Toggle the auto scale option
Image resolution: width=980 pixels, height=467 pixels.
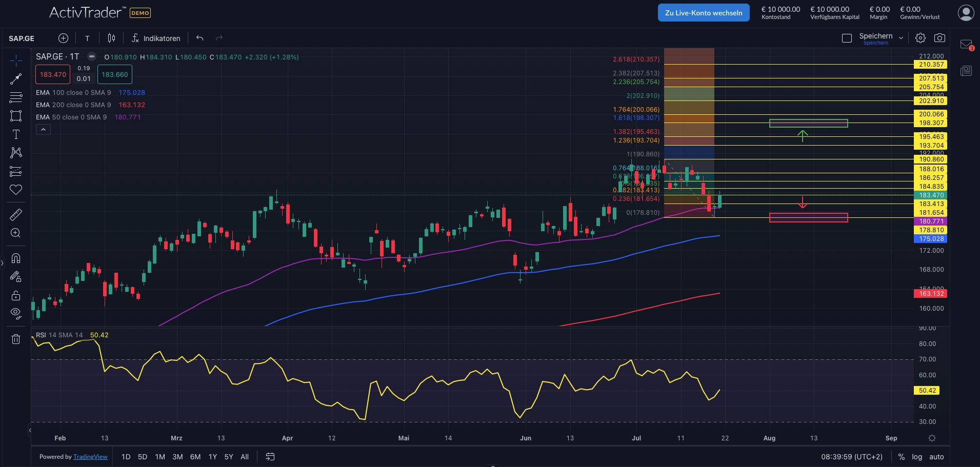coord(936,457)
